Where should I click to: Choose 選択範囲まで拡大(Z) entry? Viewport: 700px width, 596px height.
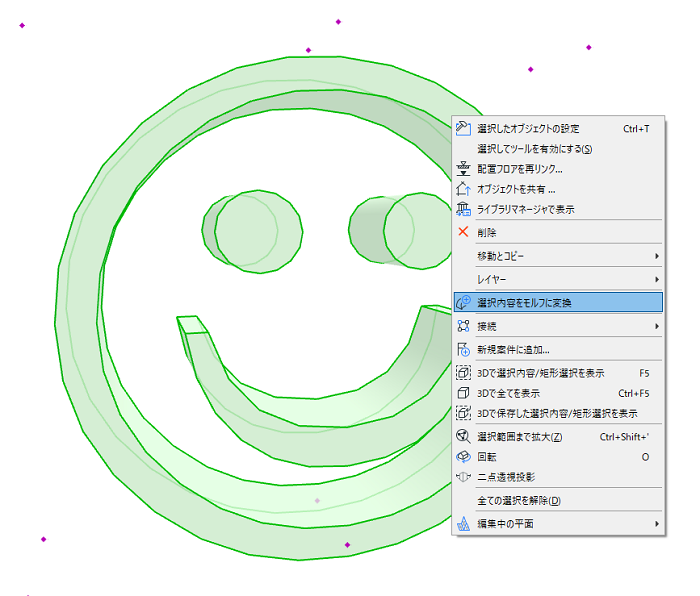pyautogui.click(x=558, y=437)
